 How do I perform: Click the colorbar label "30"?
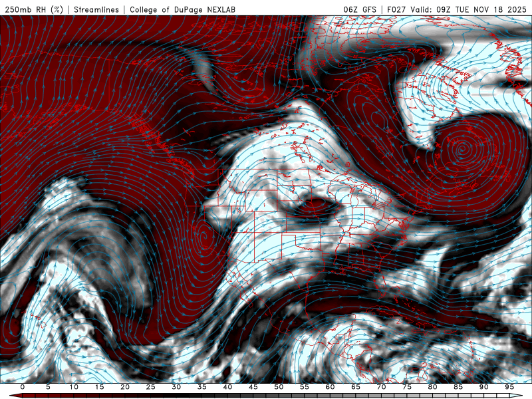click(176, 387)
